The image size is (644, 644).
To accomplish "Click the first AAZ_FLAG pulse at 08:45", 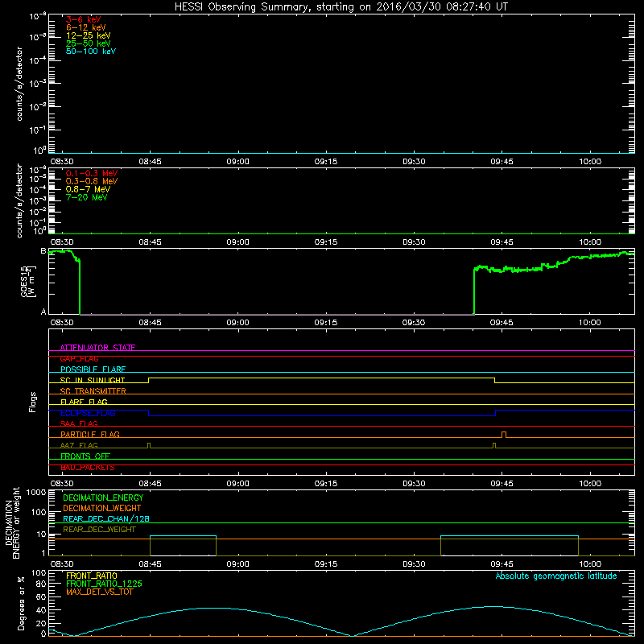I will [149, 445].
